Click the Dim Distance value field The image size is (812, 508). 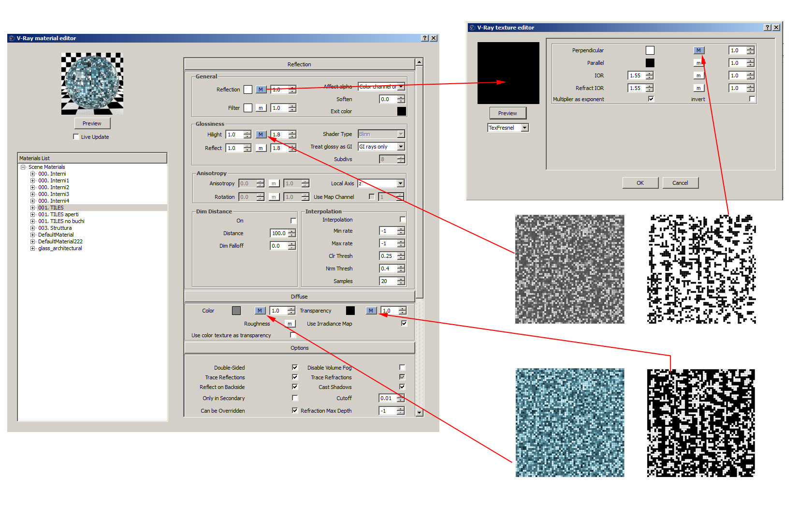279,233
